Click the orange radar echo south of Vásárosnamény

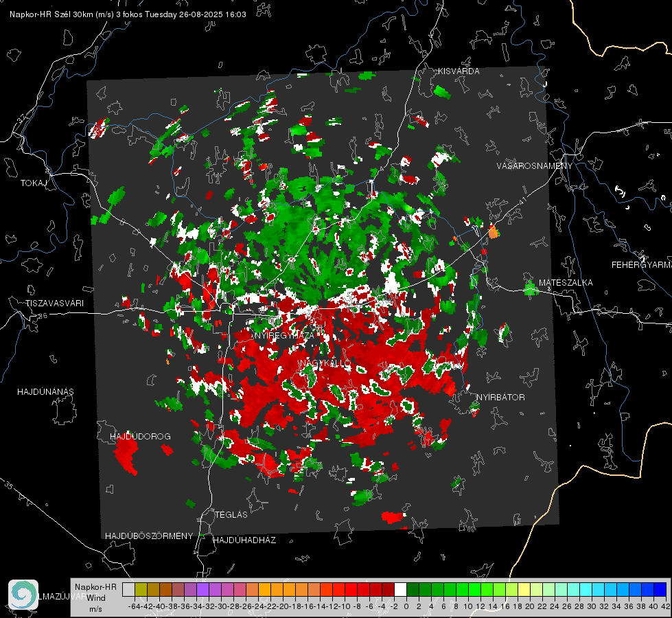pyautogui.click(x=494, y=231)
